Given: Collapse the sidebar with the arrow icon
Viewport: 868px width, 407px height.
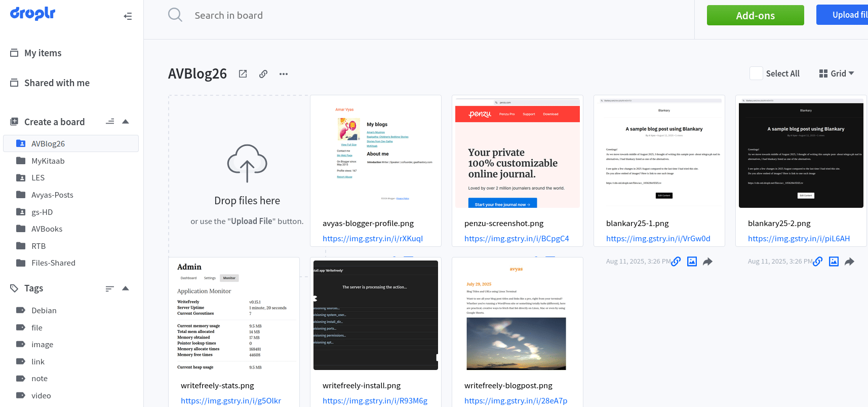Looking at the screenshot, I should pyautogui.click(x=128, y=16).
